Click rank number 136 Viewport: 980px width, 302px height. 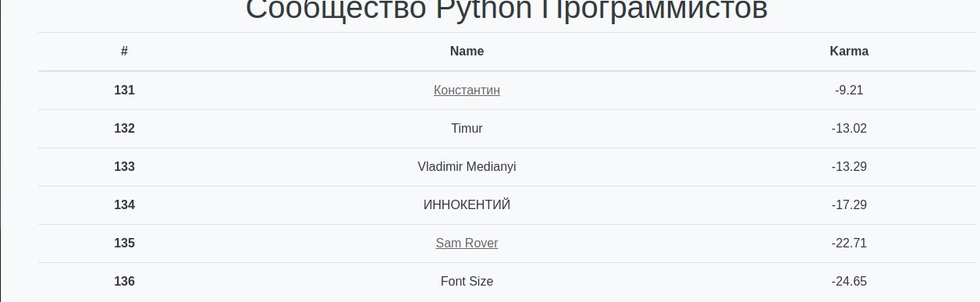(124, 281)
